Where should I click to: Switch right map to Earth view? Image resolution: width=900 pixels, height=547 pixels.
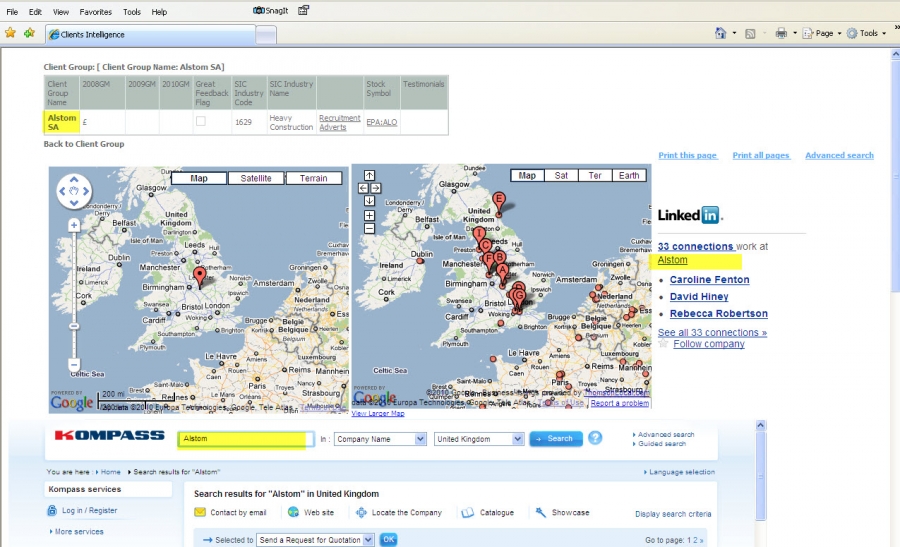(629, 176)
